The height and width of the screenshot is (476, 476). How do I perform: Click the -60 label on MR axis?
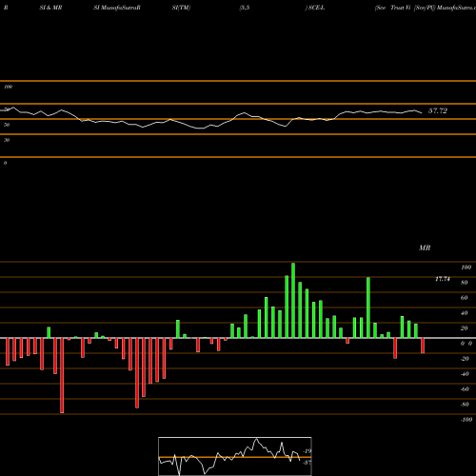(x=465, y=389)
